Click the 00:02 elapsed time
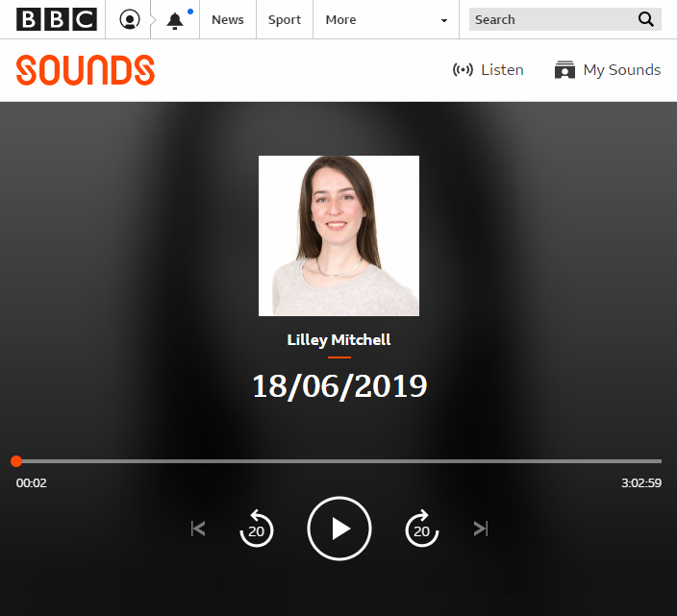The image size is (677, 616). (x=31, y=482)
